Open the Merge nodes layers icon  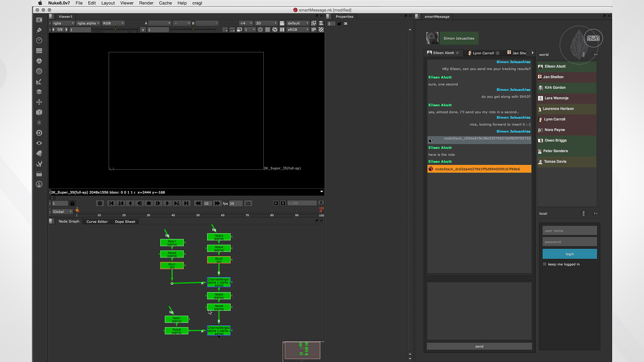click(39, 92)
